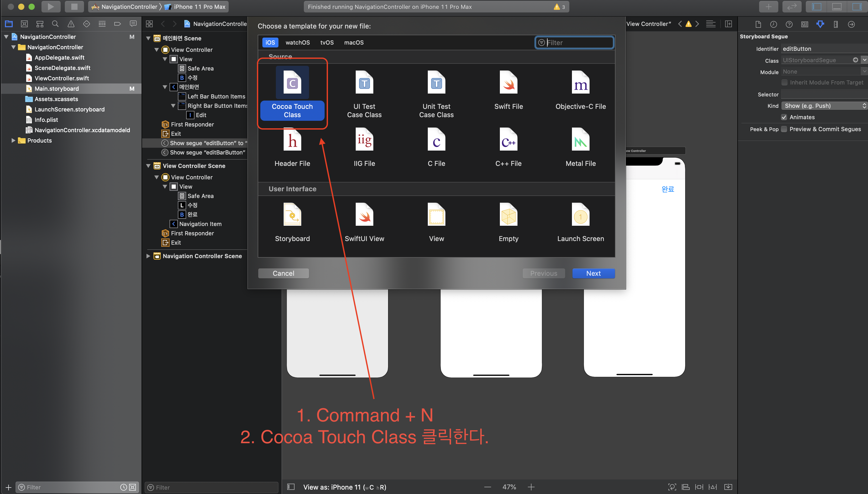Viewport: 868px width, 494px height.
Task: Switch to the watchOS template tab
Action: point(297,43)
